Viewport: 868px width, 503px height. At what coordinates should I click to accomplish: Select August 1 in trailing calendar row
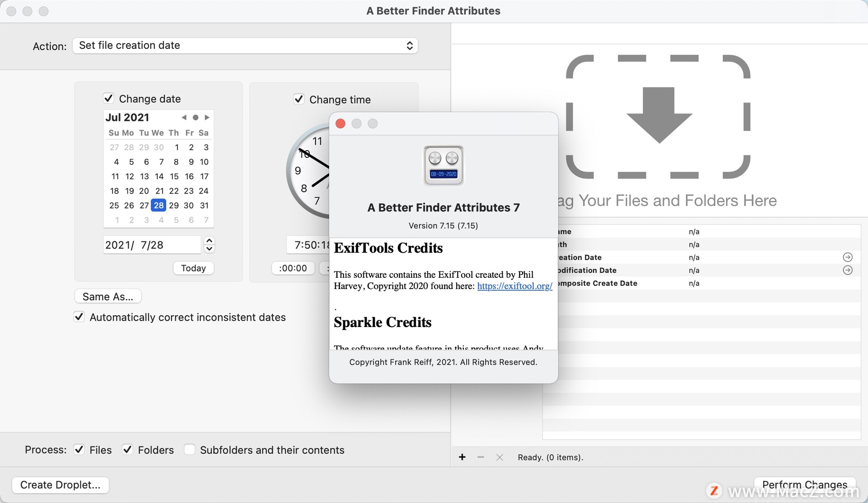coord(117,220)
